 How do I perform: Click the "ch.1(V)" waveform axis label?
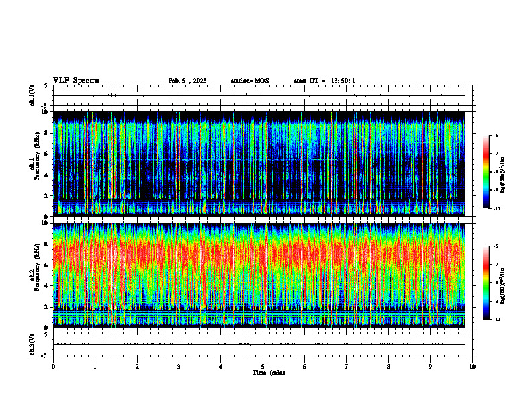coord(32,95)
